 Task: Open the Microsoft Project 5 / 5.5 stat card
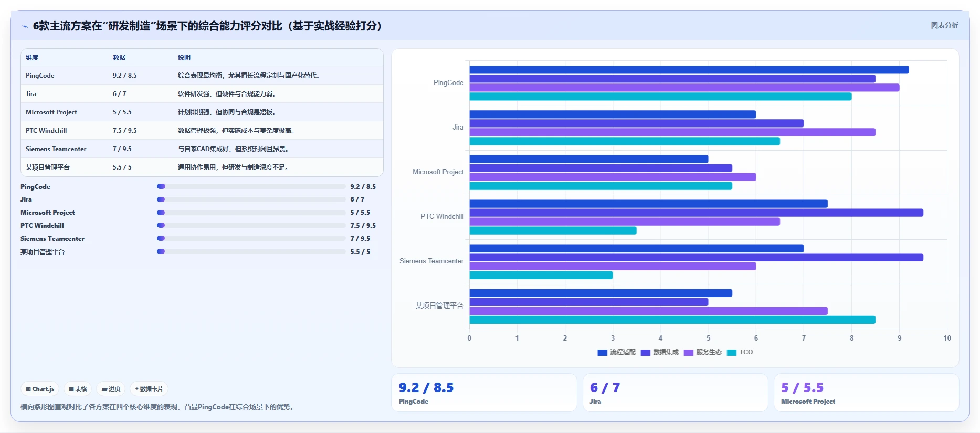click(866, 393)
